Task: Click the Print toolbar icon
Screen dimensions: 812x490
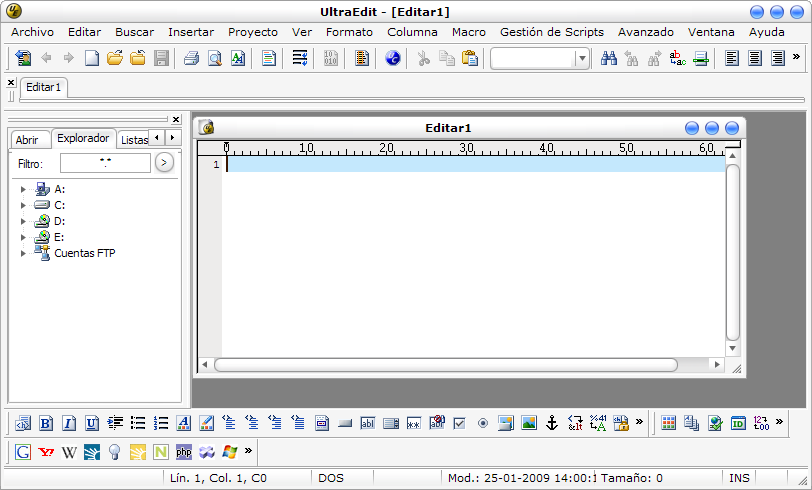Action: point(191,59)
